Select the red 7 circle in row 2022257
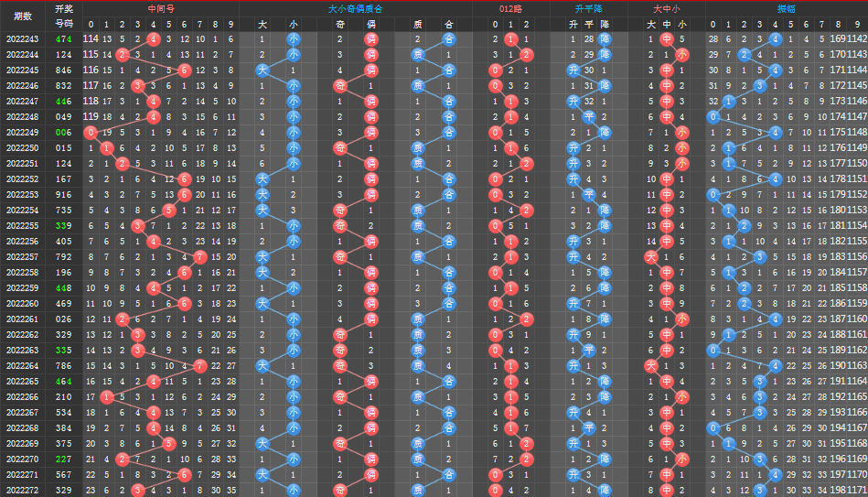The image size is (868, 497). pyautogui.click(x=199, y=257)
